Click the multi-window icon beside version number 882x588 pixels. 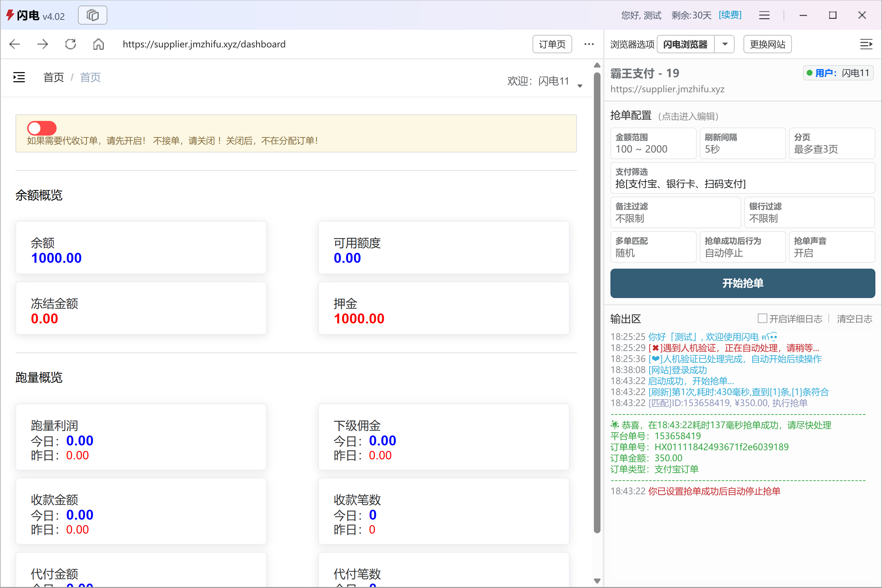pyautogui.click(x=92, y=15)
